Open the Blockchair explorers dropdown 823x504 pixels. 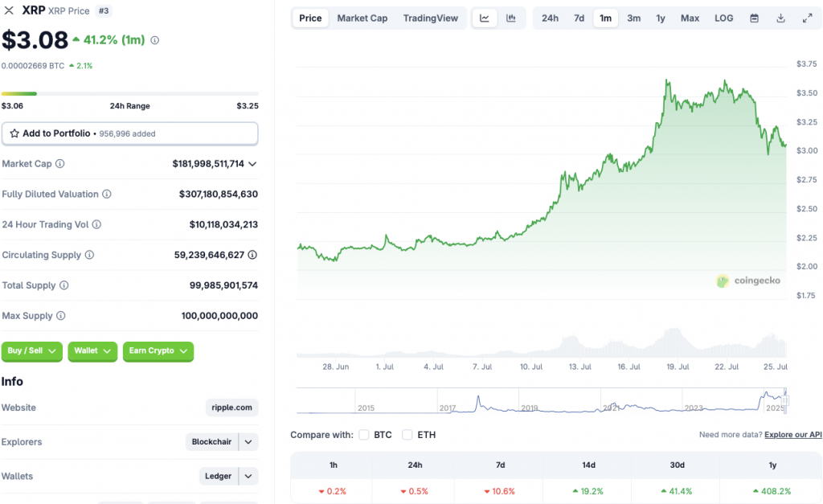[x=248, y=441]
